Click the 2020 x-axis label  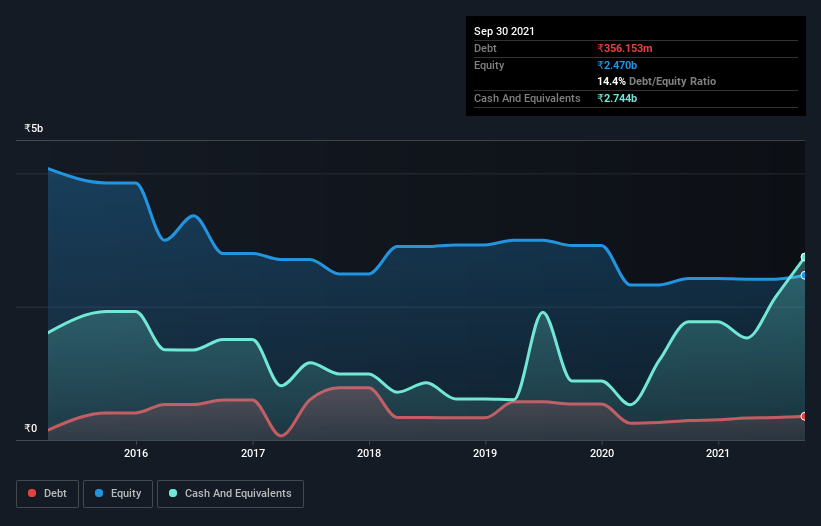[x=602, y=453]
